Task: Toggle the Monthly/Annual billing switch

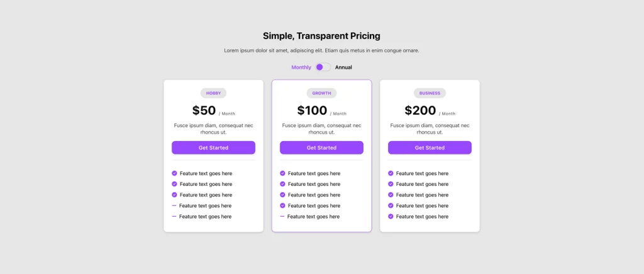Action: (x=323, y=67)
